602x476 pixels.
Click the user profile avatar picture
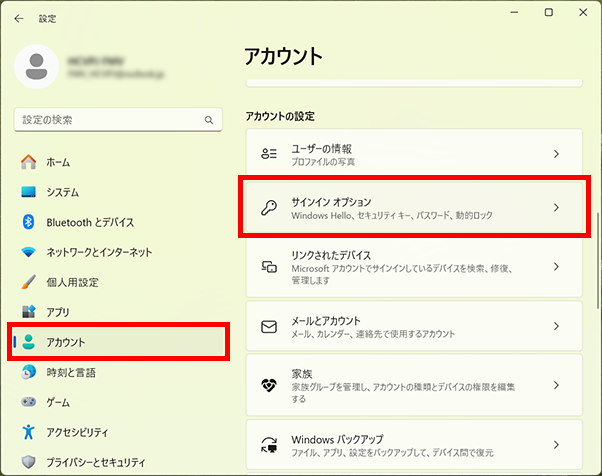point(38,67)
